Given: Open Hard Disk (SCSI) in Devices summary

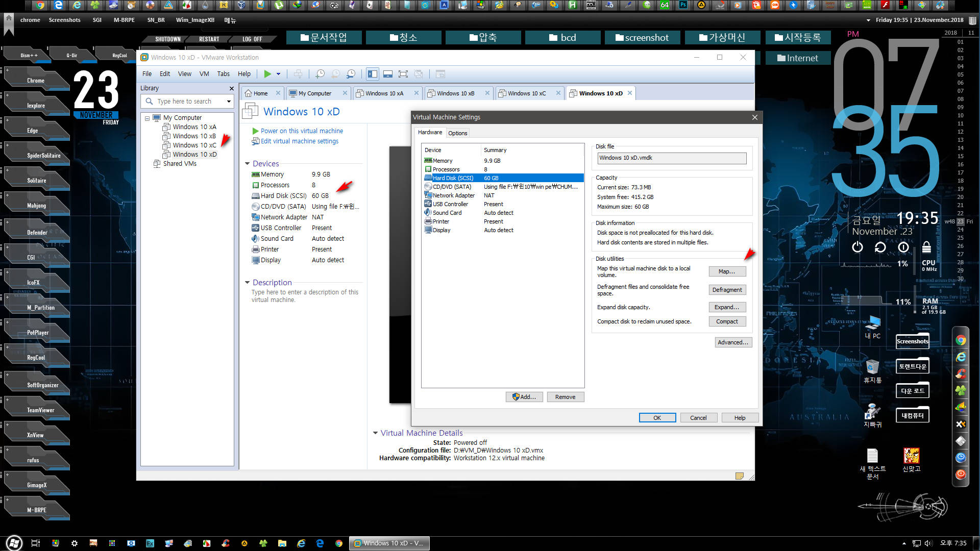Looking at the screenshot, I should (283, 195).
